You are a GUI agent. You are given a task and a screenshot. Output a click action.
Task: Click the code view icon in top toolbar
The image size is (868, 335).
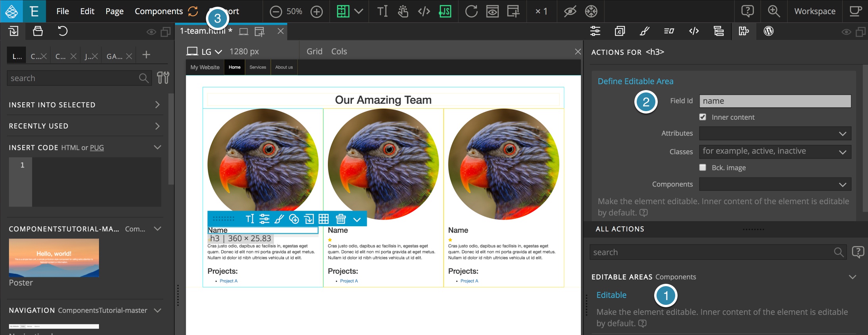tap(424, 11)
